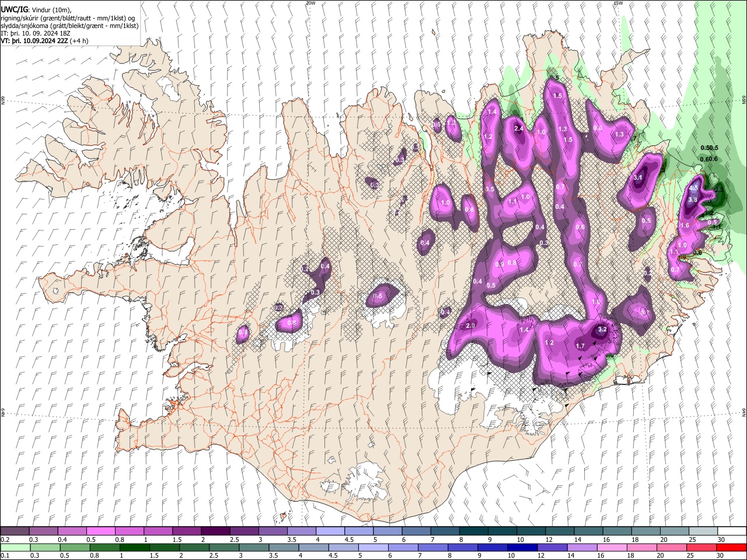This screenshot has width=747, height=560.
Task: Click the '3.8' value on the east coast
Action: point(693,199)
